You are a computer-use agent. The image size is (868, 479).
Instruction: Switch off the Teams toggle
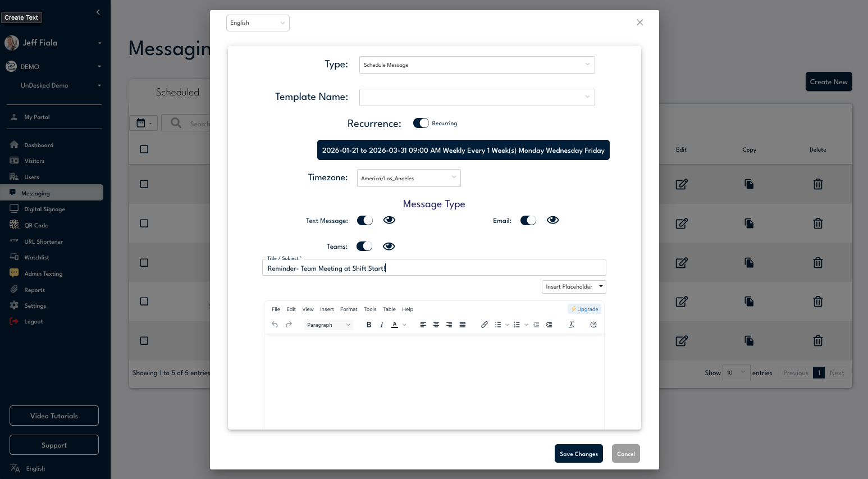[x=364, y=246]
